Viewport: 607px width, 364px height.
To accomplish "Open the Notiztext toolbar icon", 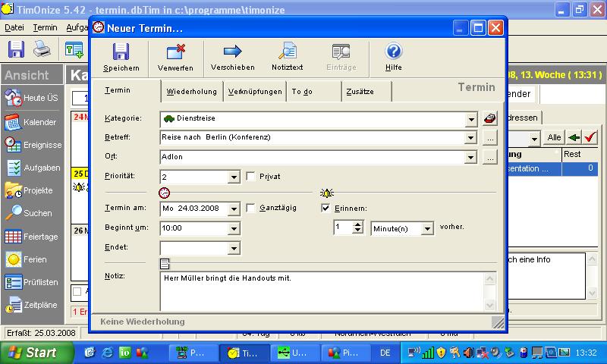I will pos(288,52).
